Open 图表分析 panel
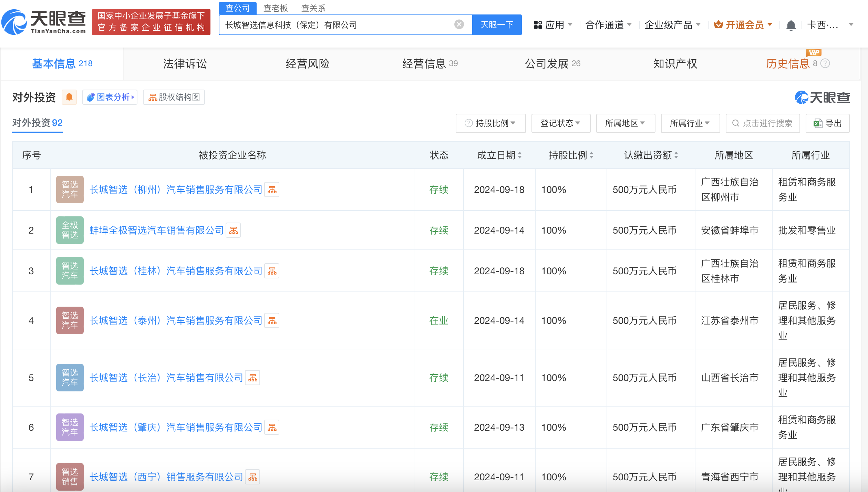This screenshot has width=868, height=492. (x=110, y=97)
